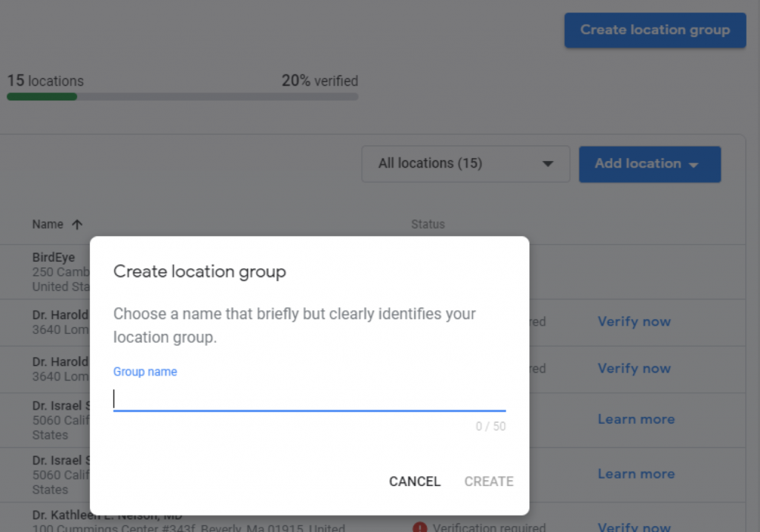Click Verify now for second Dr. Harold row
Image resolution: width=760 pixels, height=532 pixels.
634,369
